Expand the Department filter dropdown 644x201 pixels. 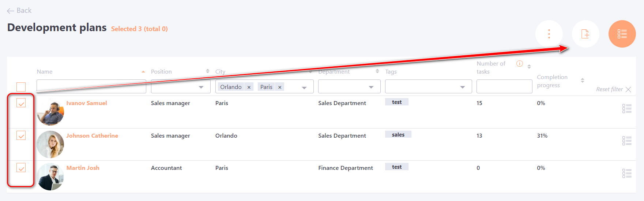click(x=371, y=87)
